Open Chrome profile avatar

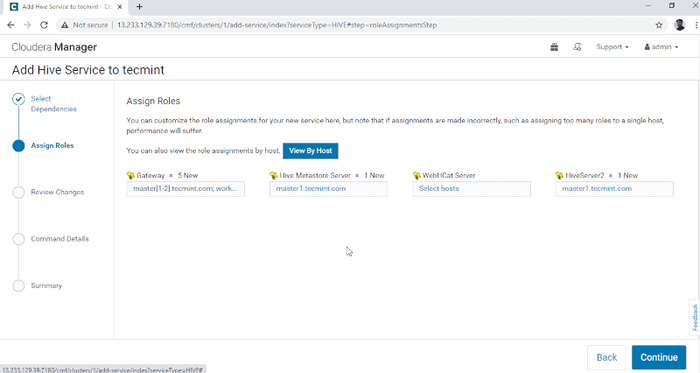click(679, 25)
